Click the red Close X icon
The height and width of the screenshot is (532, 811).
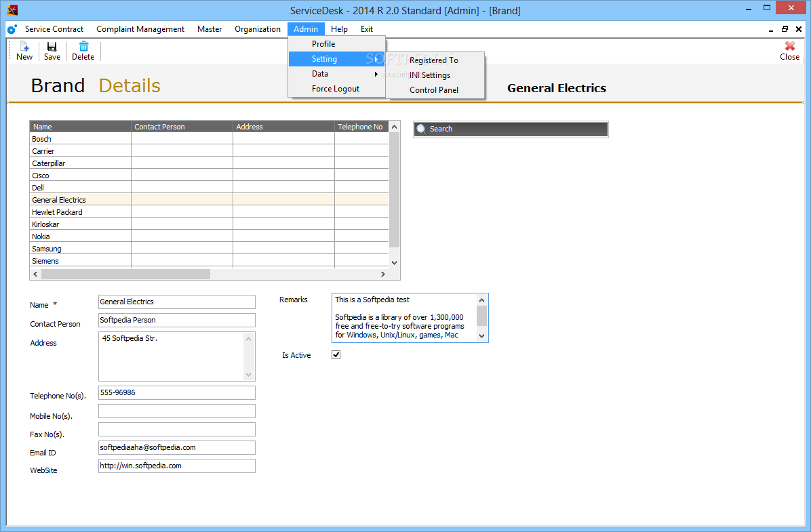[789, 46]
